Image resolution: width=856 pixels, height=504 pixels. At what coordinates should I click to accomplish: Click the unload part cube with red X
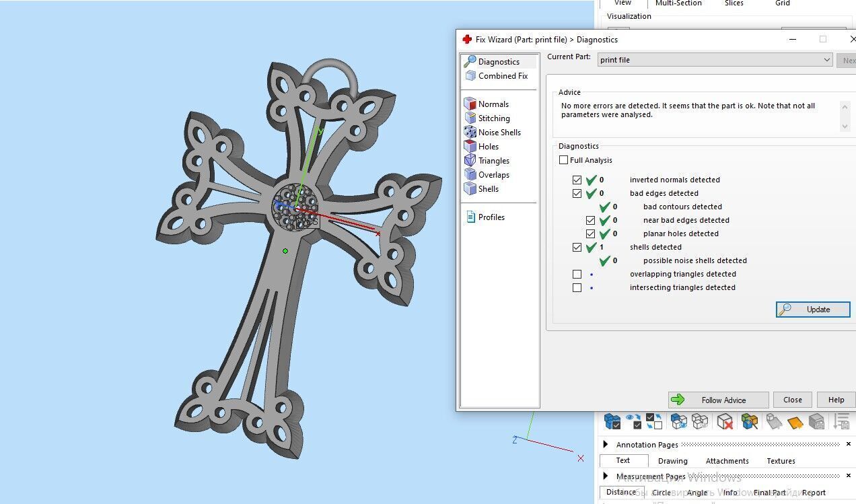(x=725, y=421)
